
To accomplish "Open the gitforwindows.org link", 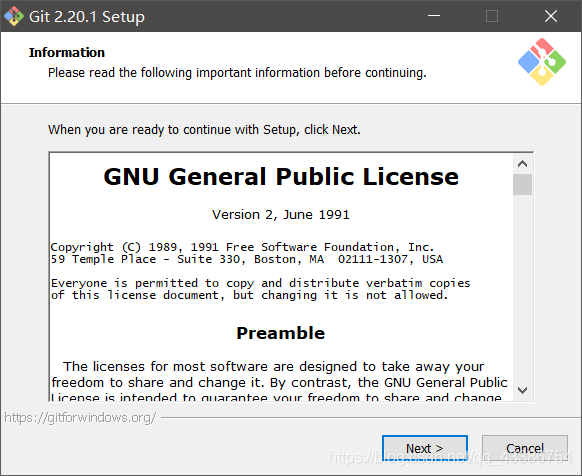I will click(80, 418).
